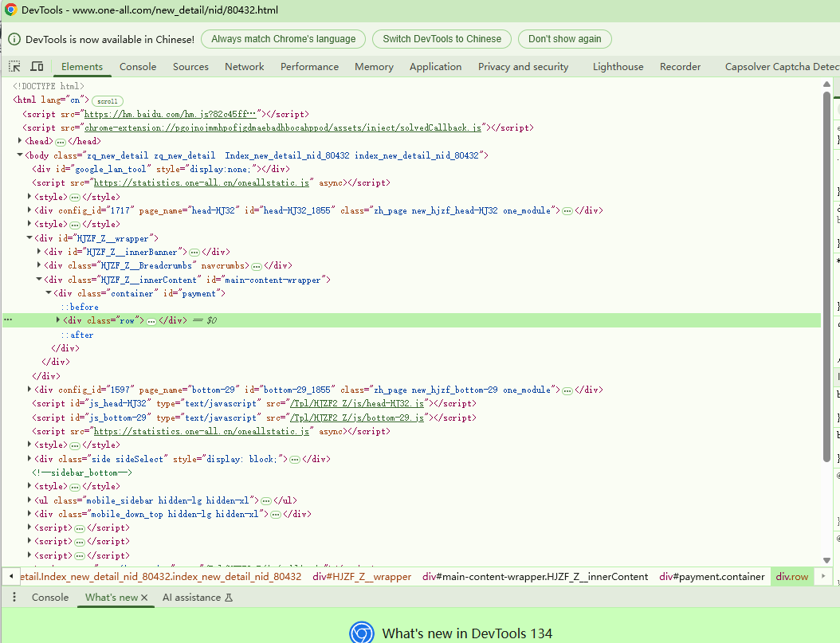This screenshot has width=840, height=643.
Task: Activate the inspect element picker icon
Action: [14, 67]
